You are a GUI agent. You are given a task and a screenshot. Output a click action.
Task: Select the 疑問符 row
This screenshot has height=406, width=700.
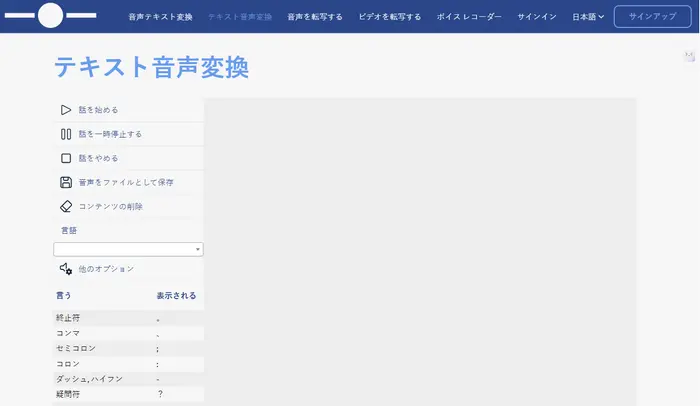(x=128, y=394)
